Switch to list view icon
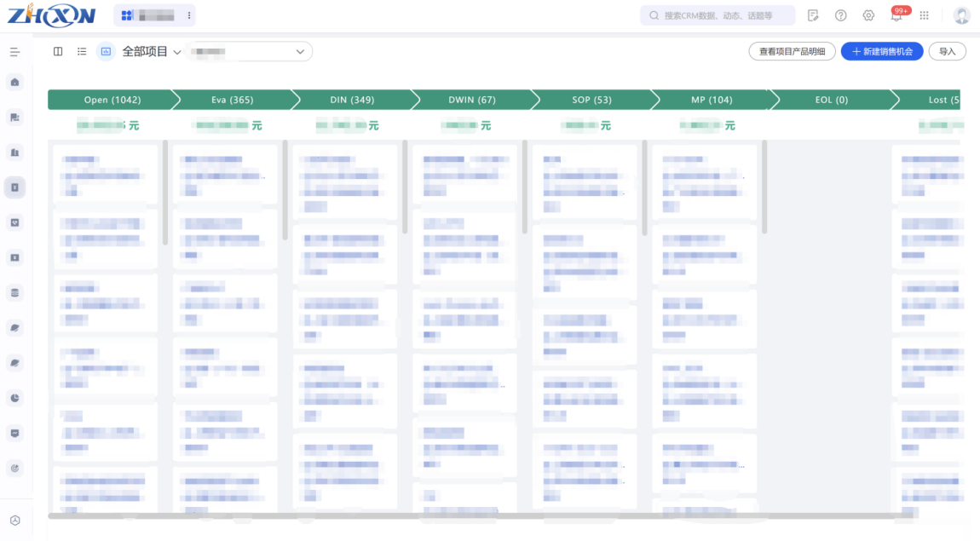This screenshot has width=980, height=541. (x=82, y=52)
